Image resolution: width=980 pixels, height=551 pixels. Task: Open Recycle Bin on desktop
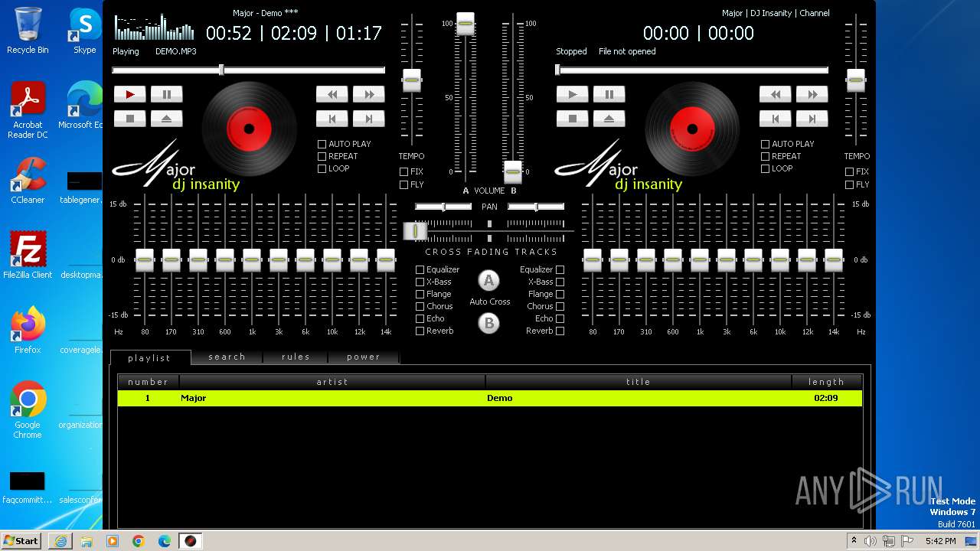coord(28,31)
